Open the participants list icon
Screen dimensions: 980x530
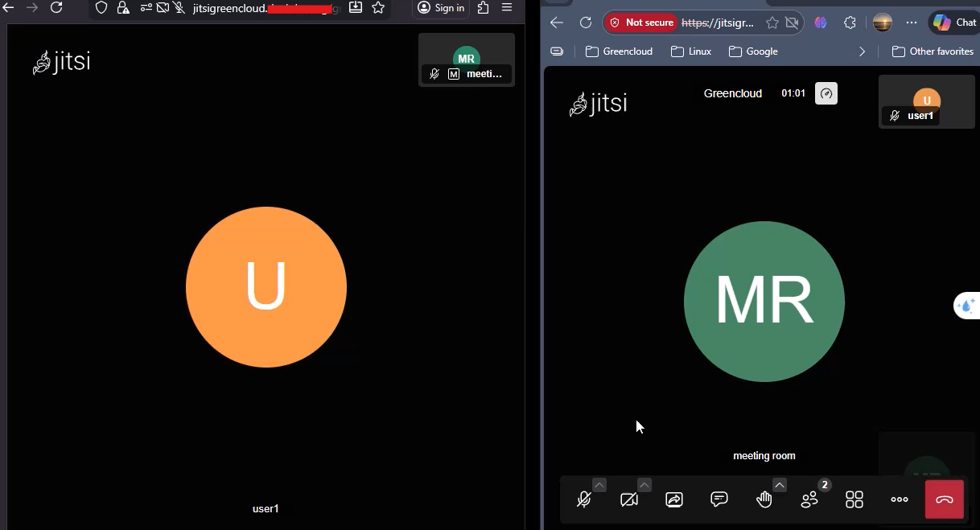tap(809, 499)
